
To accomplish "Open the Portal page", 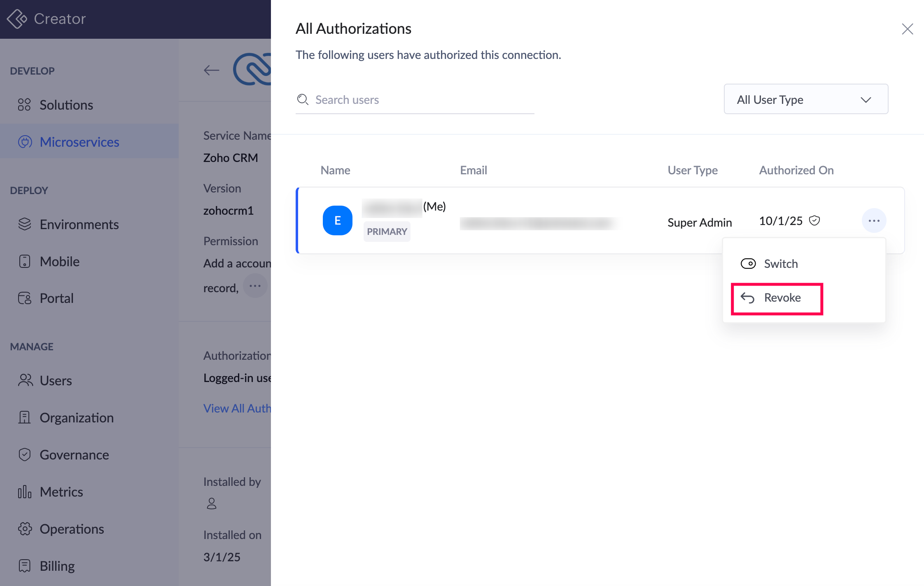I will [x=56, y=298].
